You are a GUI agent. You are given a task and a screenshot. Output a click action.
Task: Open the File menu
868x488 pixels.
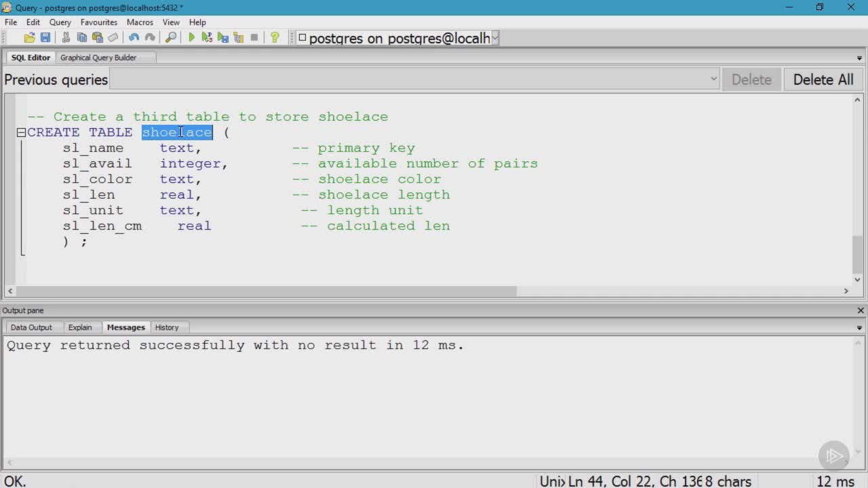(x=11, y=22)
